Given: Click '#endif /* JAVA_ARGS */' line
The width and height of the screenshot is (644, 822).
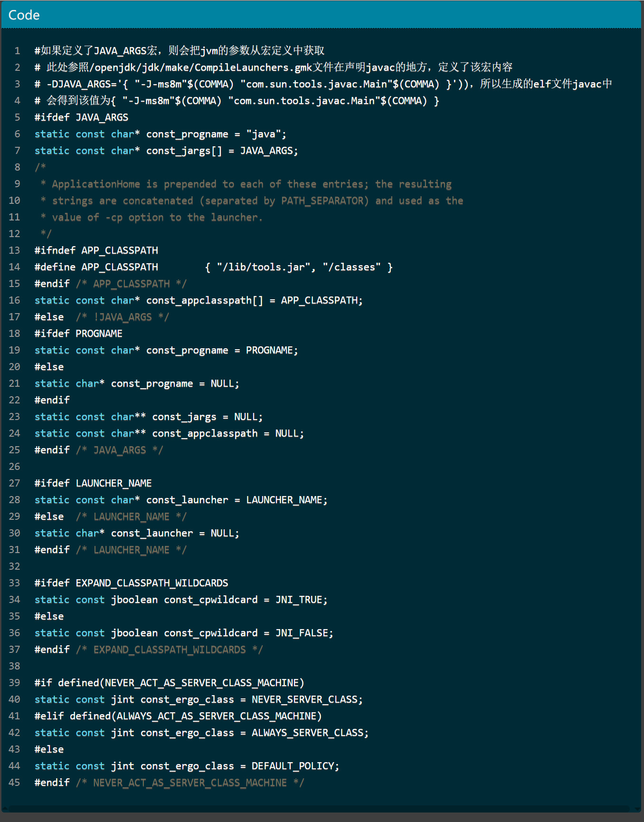Looking at the screenshot, I should pos(99,450).
